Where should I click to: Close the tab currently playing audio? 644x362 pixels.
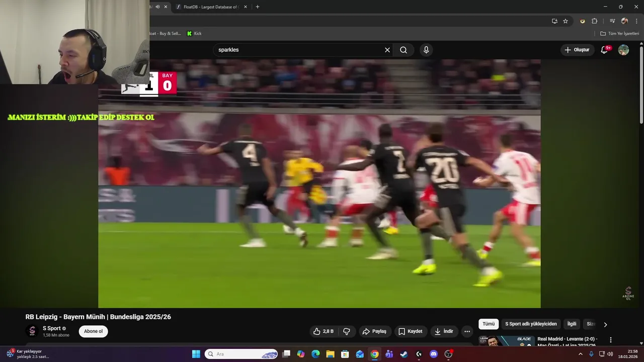pyautogui.click(x=166, y=7)
